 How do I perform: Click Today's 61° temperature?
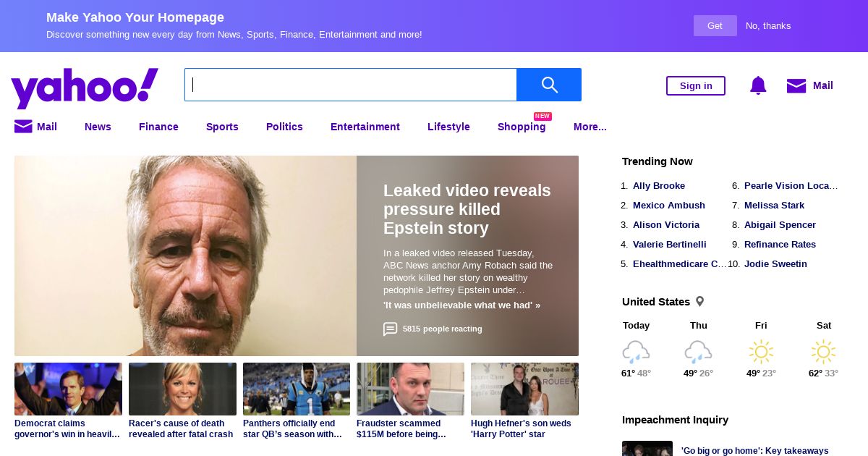coord(628,373)
